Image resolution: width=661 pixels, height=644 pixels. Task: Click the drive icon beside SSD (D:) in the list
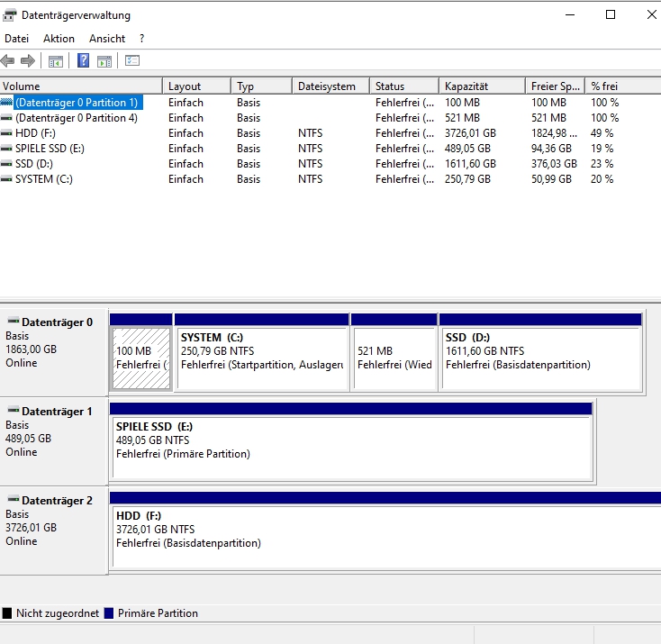tap(6, 164)
